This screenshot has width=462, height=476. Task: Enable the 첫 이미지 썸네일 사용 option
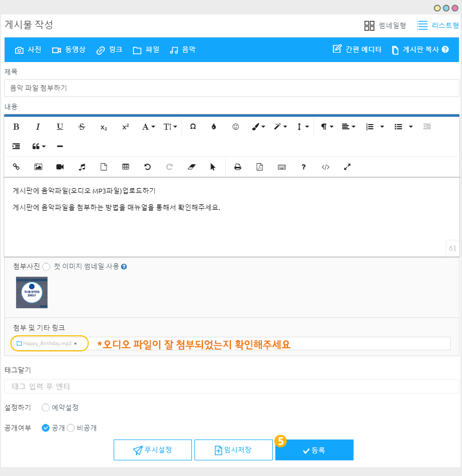click(x=46, y=266)
